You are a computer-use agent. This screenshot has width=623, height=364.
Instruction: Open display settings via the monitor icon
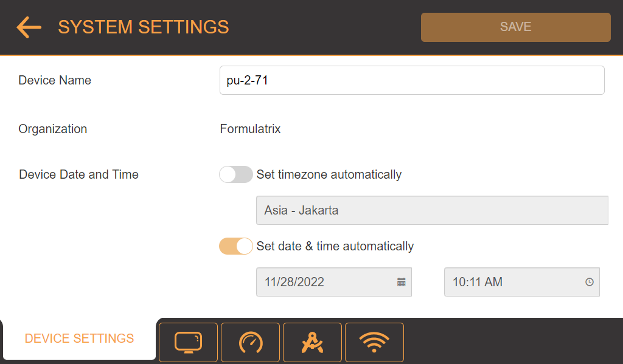click(x=188, y=342)
